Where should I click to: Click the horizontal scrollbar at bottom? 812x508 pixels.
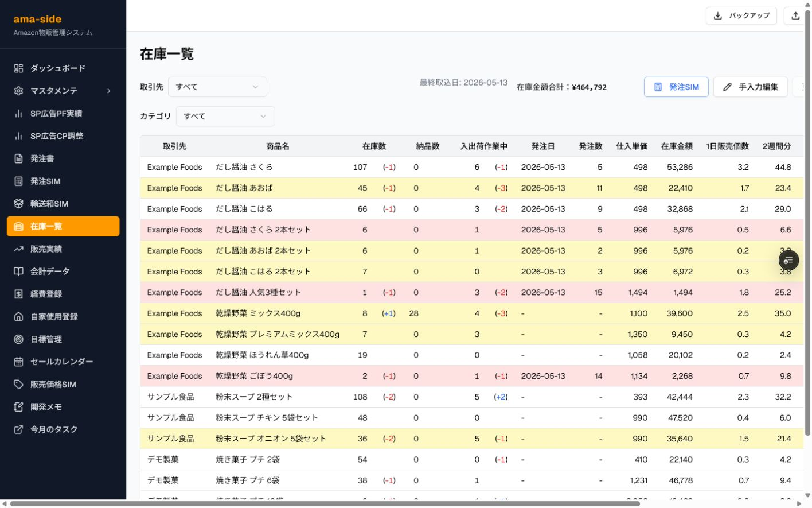click(x=325, y=503)
